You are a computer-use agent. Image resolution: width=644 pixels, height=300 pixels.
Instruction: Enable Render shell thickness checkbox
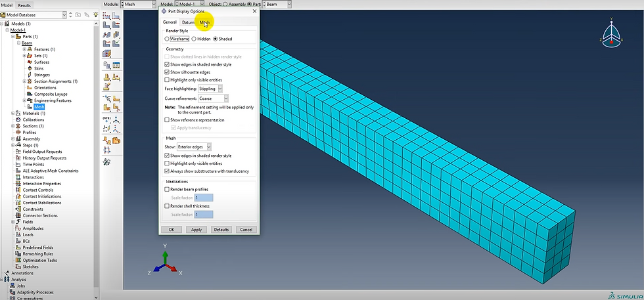pos(167,206)
